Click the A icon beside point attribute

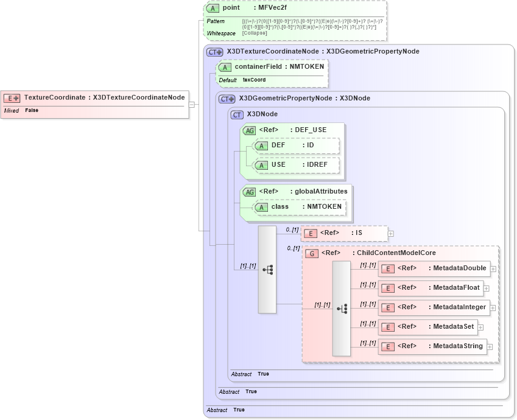[x=213, y=9]
